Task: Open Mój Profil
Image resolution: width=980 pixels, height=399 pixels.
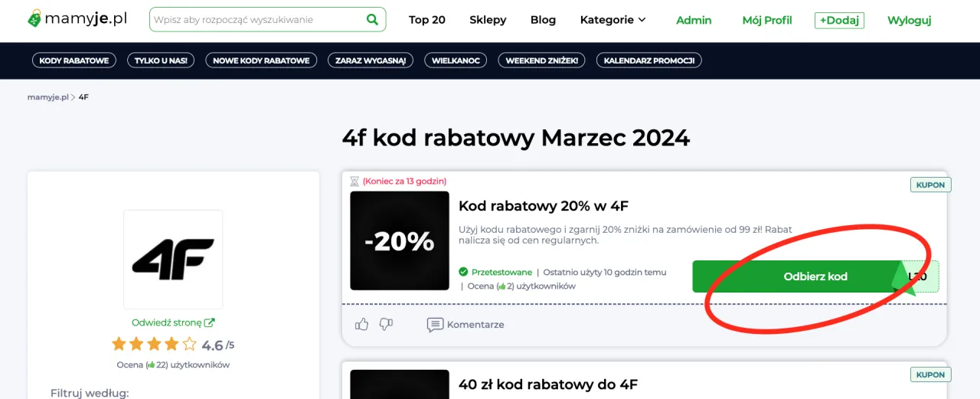Action: (767, 20)
